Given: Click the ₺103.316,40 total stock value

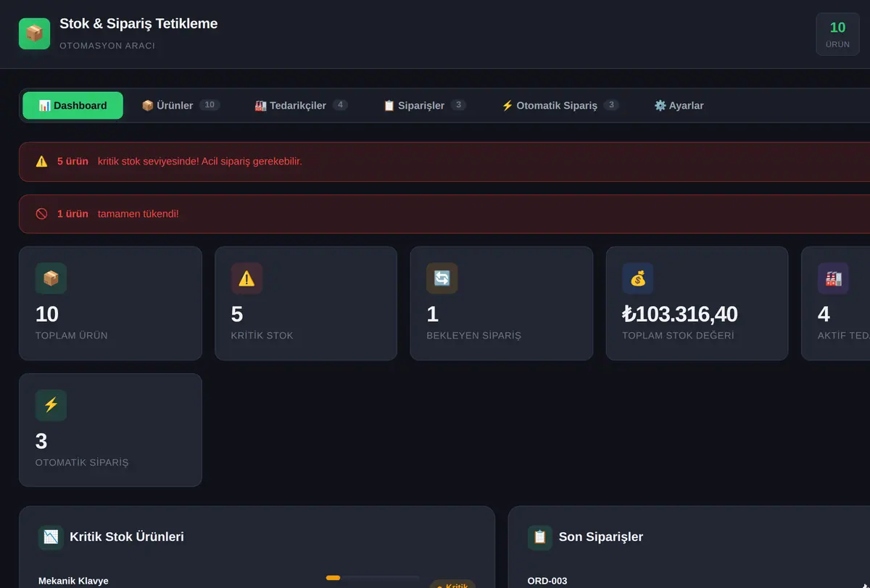Looking at the screenshot, I should [x=680, y=314].
